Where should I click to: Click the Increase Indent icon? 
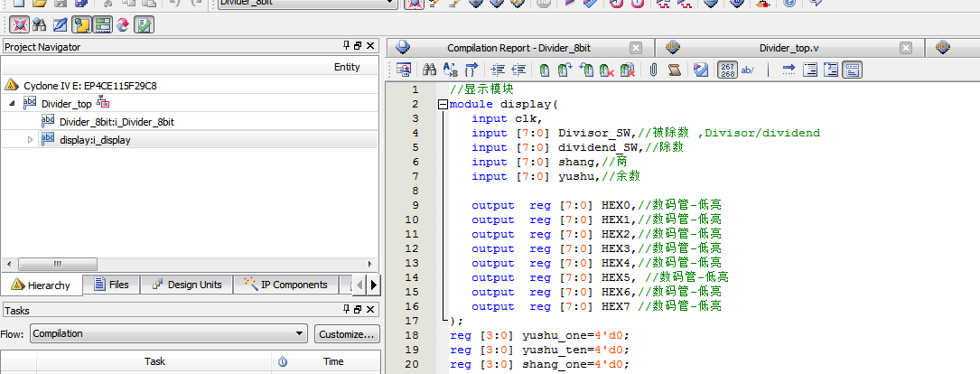[x=498, y=70]
